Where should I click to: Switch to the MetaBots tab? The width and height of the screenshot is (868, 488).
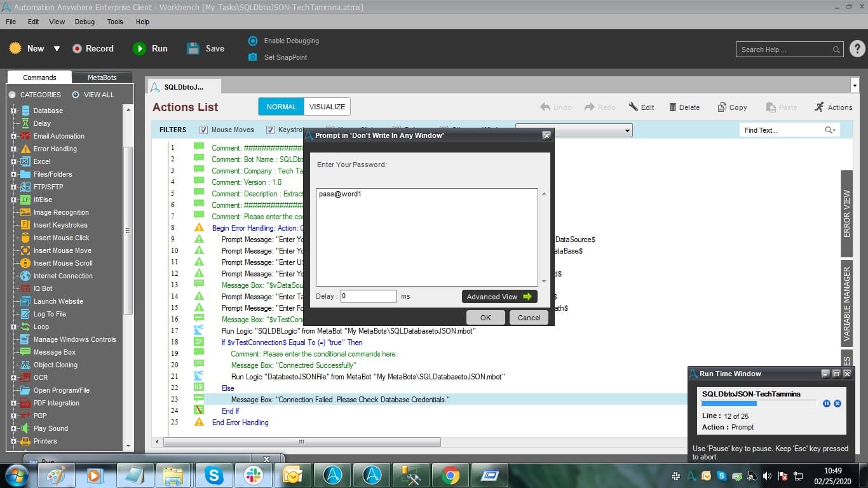[x=102, y=78]
